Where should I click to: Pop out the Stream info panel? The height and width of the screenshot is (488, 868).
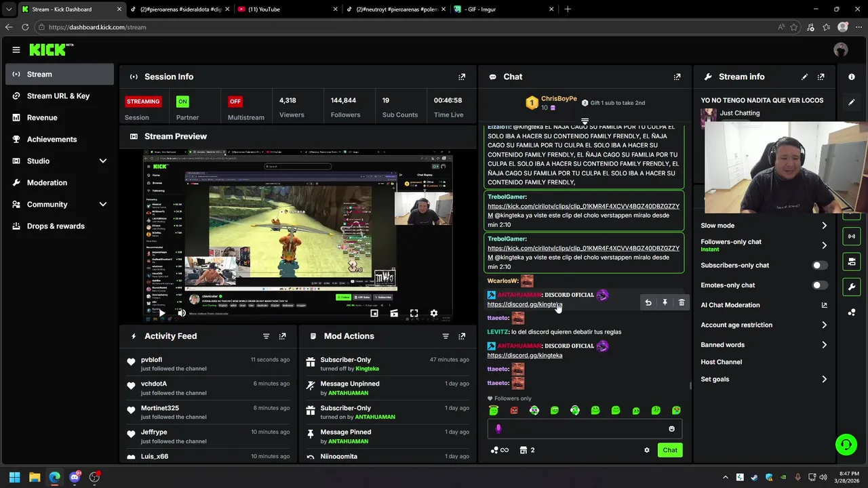pyautogui.click(x=821, y=77)
